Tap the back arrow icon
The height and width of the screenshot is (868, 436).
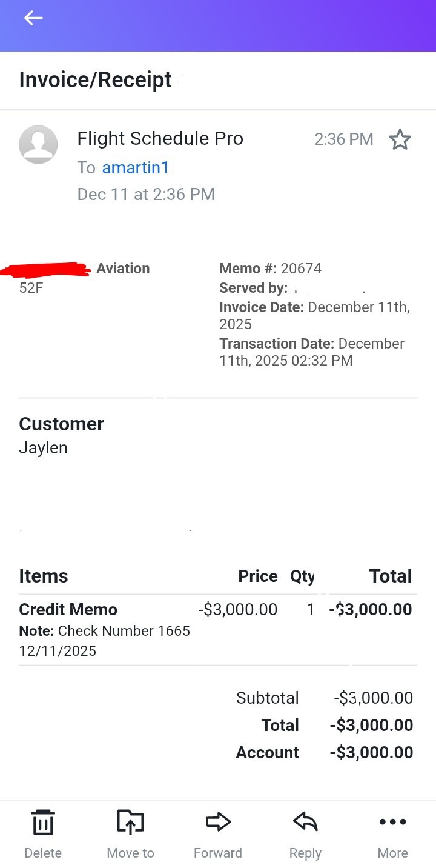tap(33, 18)
